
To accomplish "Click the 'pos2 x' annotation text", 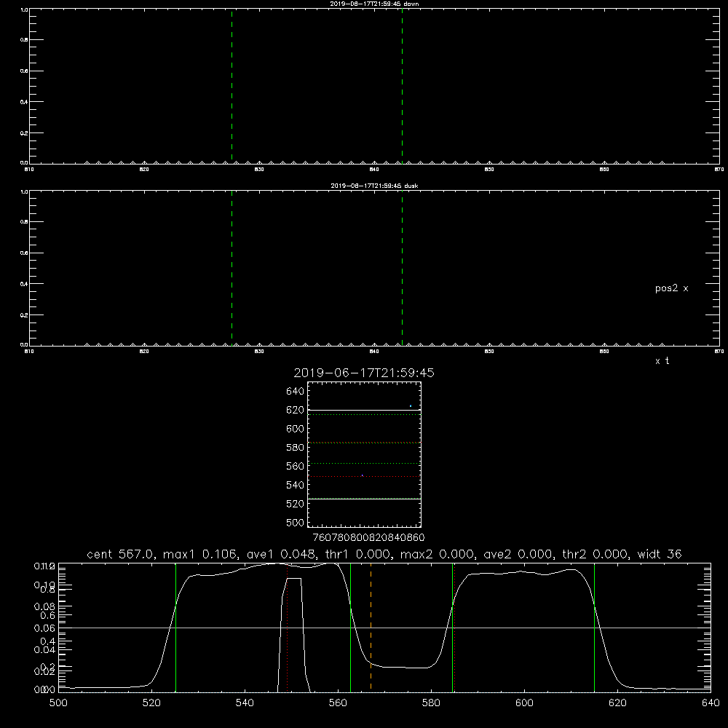I will pyautogui.click(x=671, y=288).
